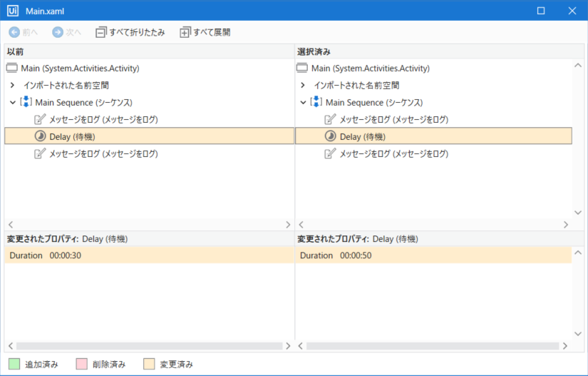Maximize the Main.xaml window
This screenshot has height=376, width=588.
[x=541, y=11]
